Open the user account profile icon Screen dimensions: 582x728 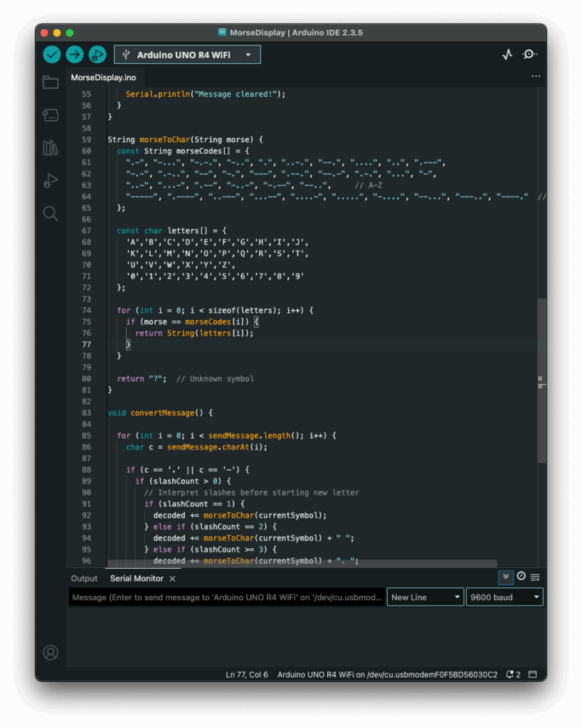[51, 653]
